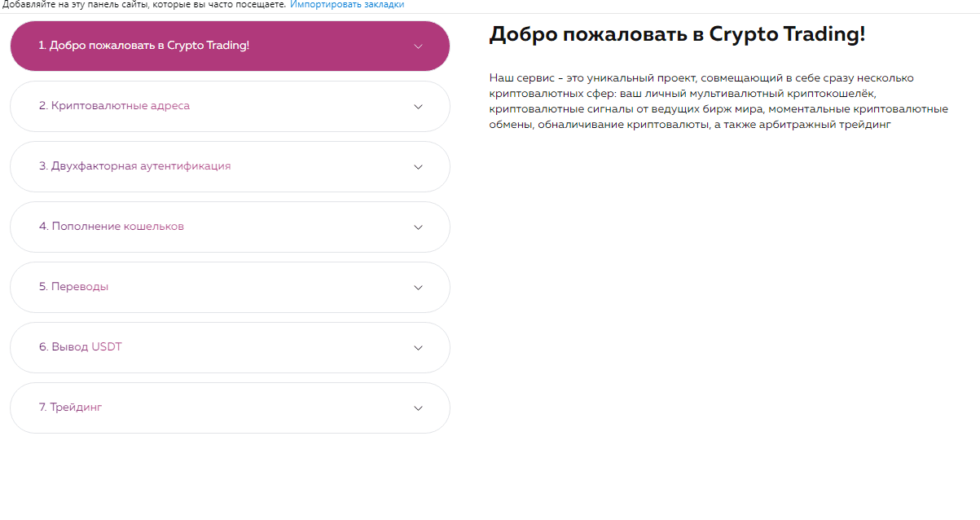Expand the 'Переводы' chevron arrow
The width and height of the screenshot is (980, 520).
pos(418,288)
